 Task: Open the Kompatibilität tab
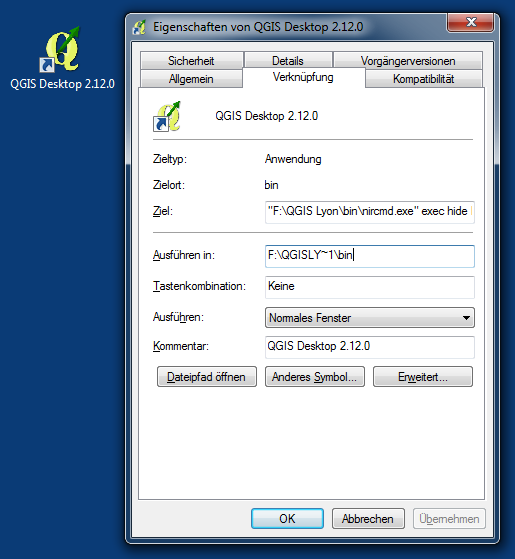pyautogui.click(x=423, y=79)
